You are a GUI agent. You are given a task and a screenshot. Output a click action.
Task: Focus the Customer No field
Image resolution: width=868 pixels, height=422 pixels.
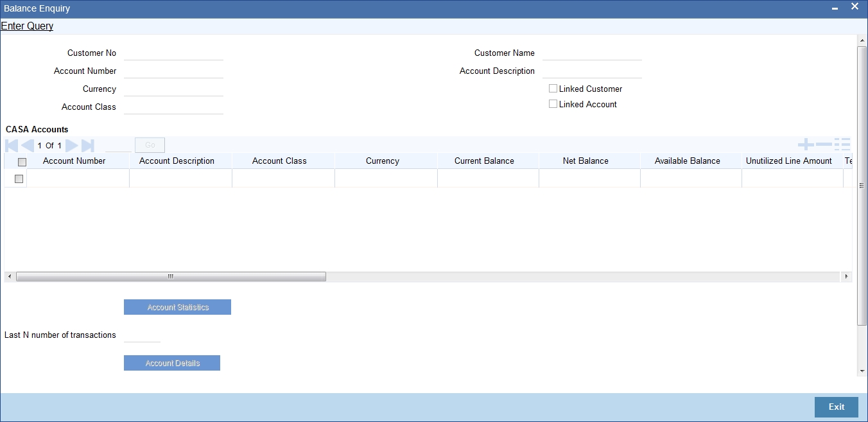click(x=173, y=53)
